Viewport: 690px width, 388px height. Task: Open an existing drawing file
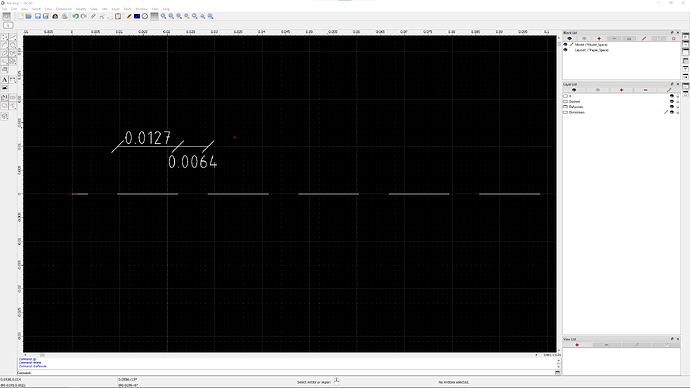pos(29,16)
